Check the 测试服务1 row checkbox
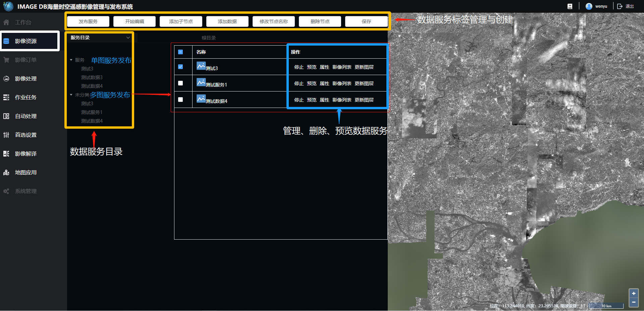The height and width of the screenshot is (311, 644). [x=180, y=83]
